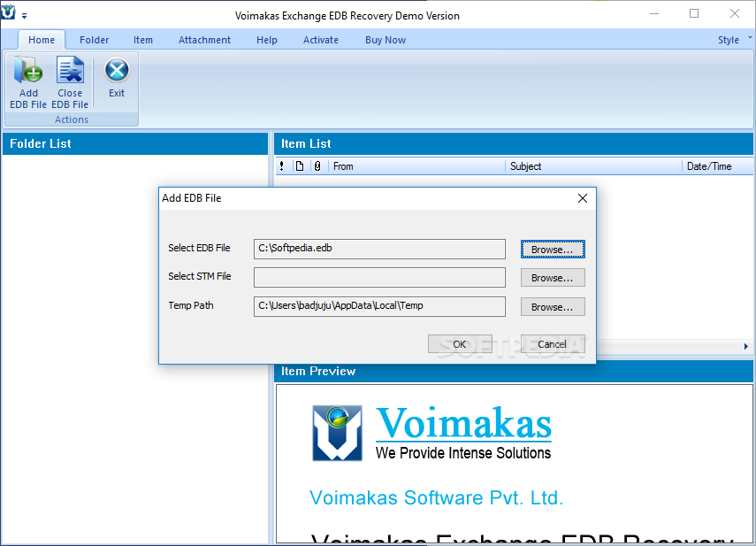This screenshot has height=546, width=756.
Task: Confirm the dialog with OK
Action: [460, 344]
